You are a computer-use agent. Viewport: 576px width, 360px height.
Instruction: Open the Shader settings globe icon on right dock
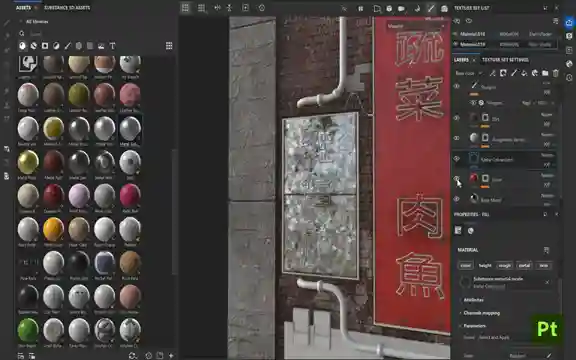pos(569,64)
